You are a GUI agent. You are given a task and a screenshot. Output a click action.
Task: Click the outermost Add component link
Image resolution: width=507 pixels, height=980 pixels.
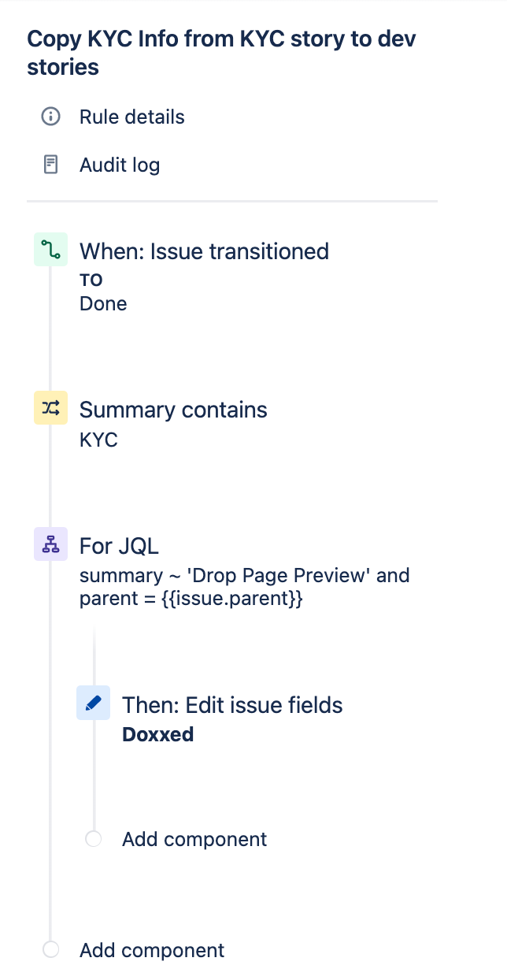pyautogui.click(x=152, y=950)
